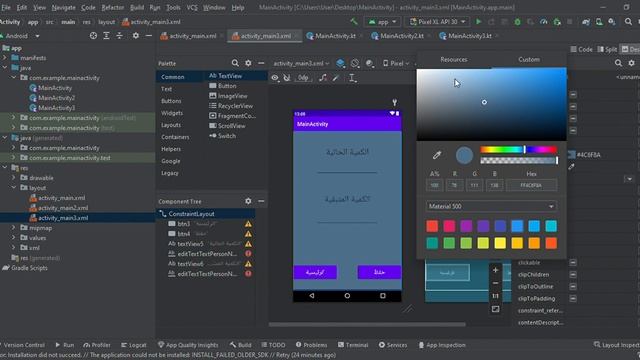The image size is (640, 360).
Task: Click the Hex color input field
Action: pos(531,185)
